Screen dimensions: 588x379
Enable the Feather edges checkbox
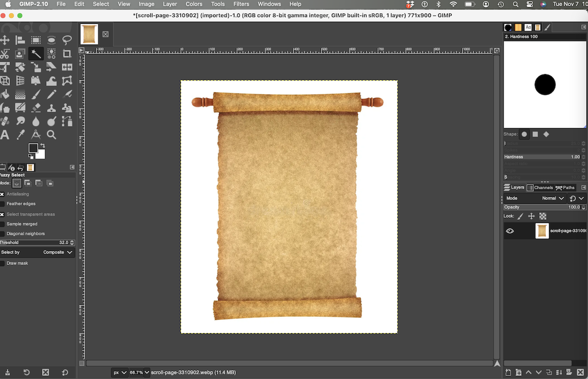pos(2,204)
